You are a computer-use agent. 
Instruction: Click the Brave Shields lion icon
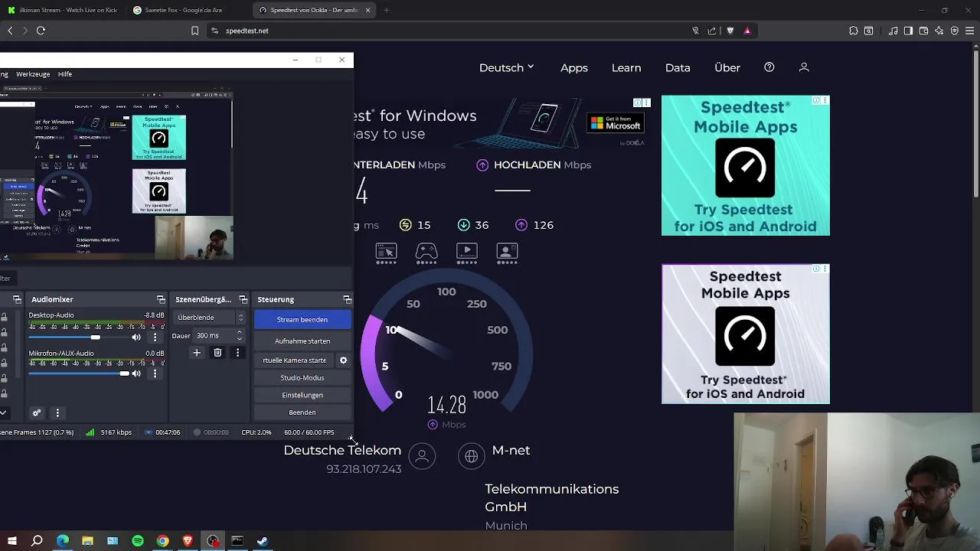(x=730, y=31)
